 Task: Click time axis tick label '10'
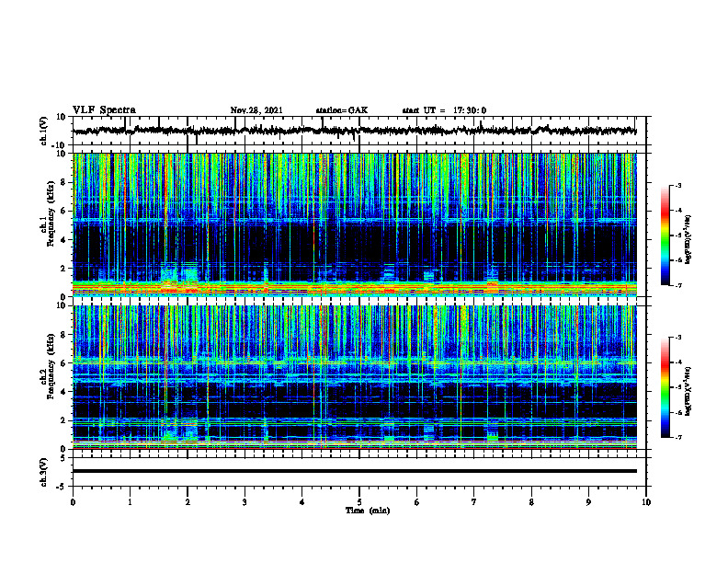point(646,502)
